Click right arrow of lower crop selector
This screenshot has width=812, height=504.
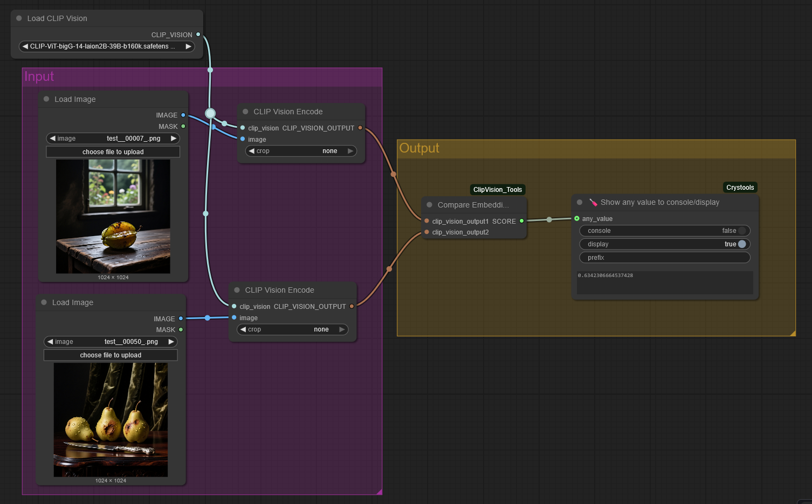[x=342, y=329]
